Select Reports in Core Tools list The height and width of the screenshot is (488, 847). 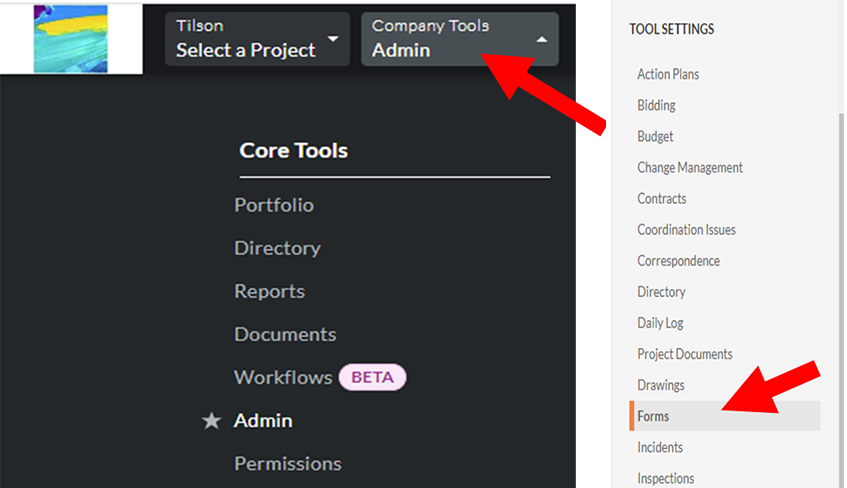click(x=269, y=291)
